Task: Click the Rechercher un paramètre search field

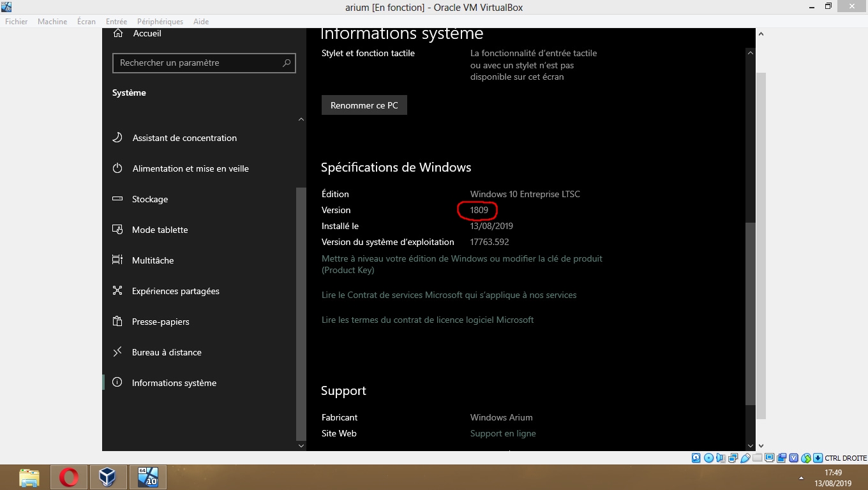Action: pos(199,63)
